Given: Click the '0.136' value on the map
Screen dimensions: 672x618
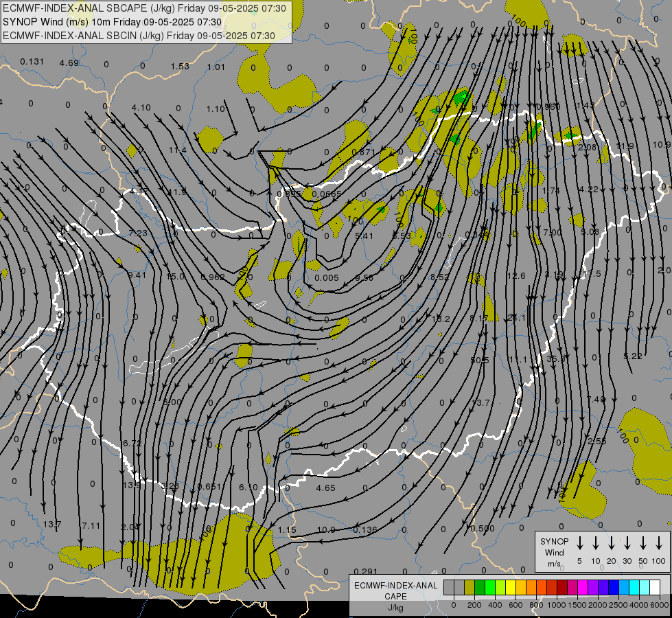Looking at the screenshot, I should point(365,530).
